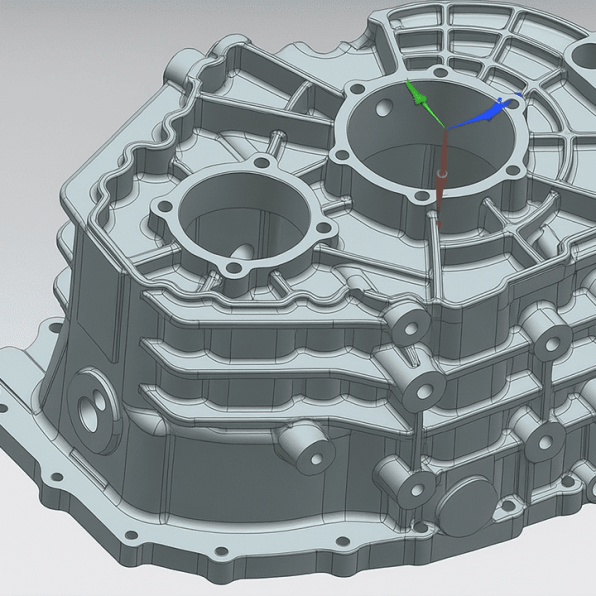Pick the top bolt hole on the small bore flange

pos(262,163)
